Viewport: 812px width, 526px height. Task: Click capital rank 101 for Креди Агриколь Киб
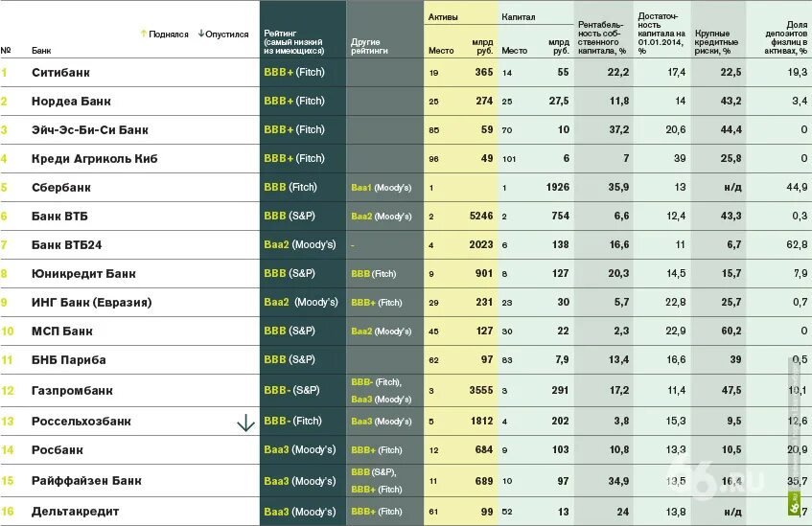point(509,159)
